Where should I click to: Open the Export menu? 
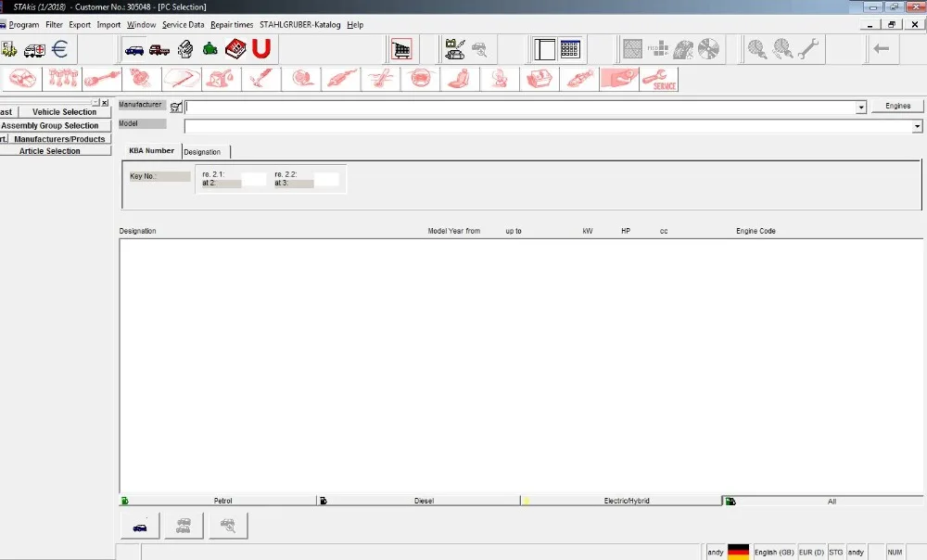pyautogui.click(x=80, y=25)
